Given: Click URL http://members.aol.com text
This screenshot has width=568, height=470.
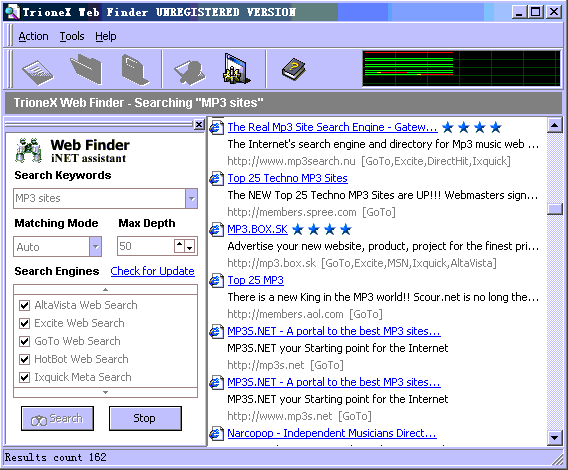Looking at the screenshot, I should click(x=285, y=314).
